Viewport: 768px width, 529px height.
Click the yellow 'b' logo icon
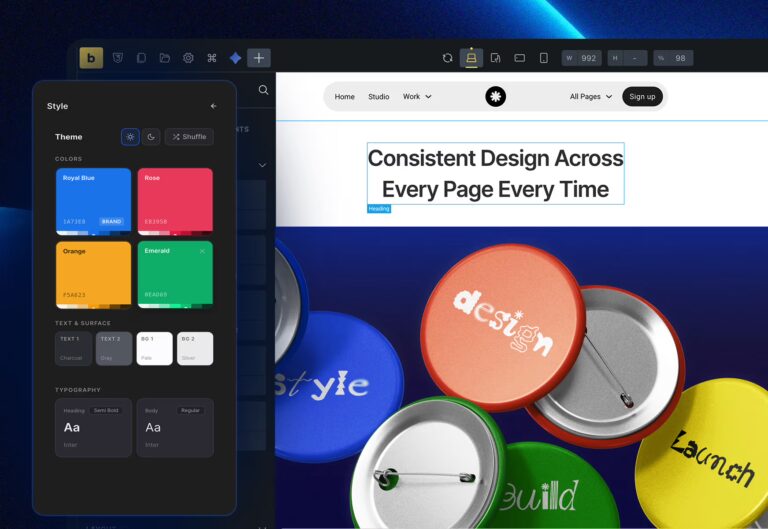[91, 58]
